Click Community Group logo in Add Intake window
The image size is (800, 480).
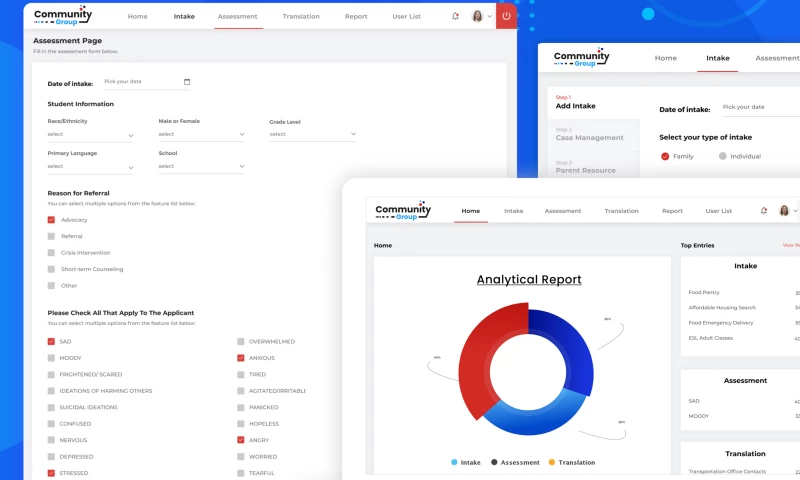click(x=581, y=58)
